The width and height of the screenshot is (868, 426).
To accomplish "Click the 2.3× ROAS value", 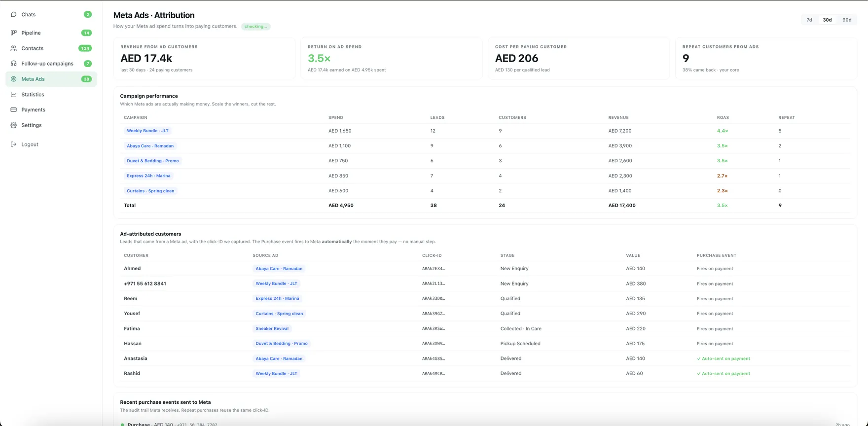I will (x=723, y=191).
